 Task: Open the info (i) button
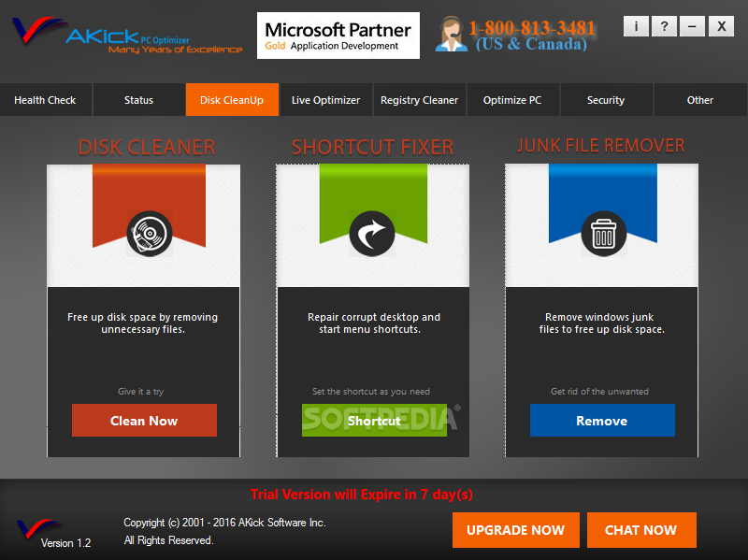(x=636, y=26)
